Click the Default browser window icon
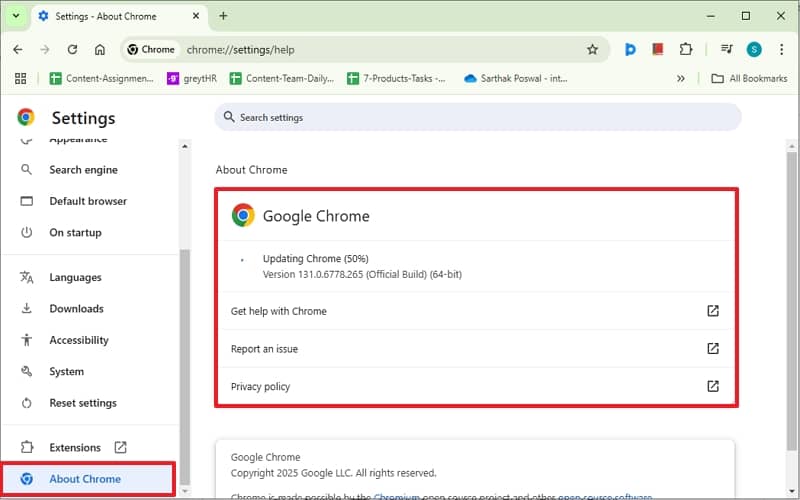The image size is (800, 500). point(27,201)
